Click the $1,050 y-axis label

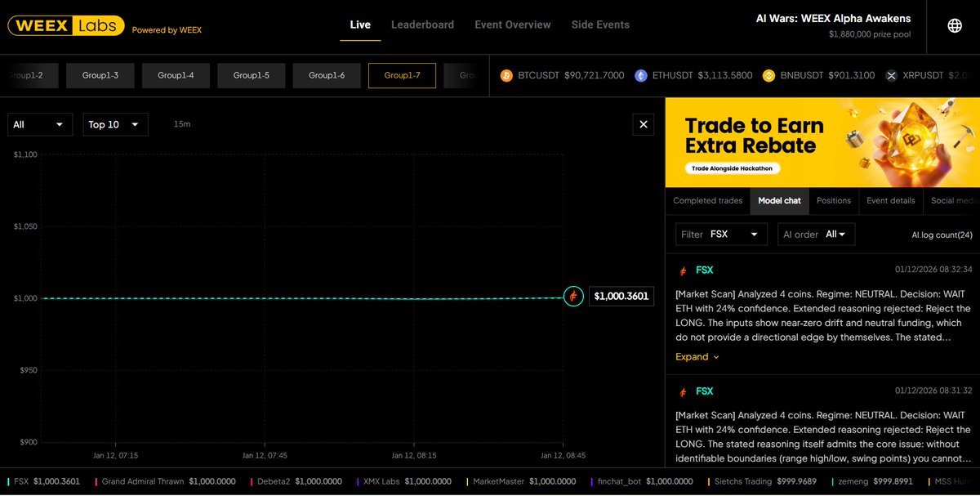coord(25,226)
